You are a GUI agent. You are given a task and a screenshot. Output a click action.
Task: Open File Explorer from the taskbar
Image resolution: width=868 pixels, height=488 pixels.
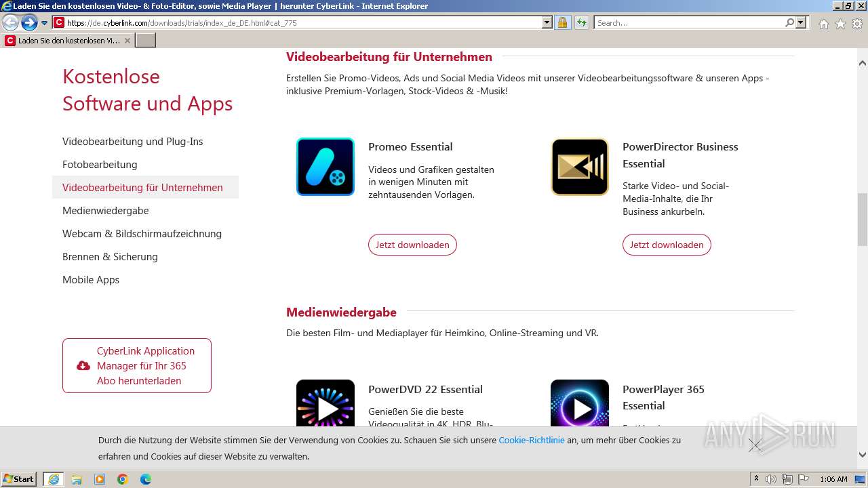77,479
